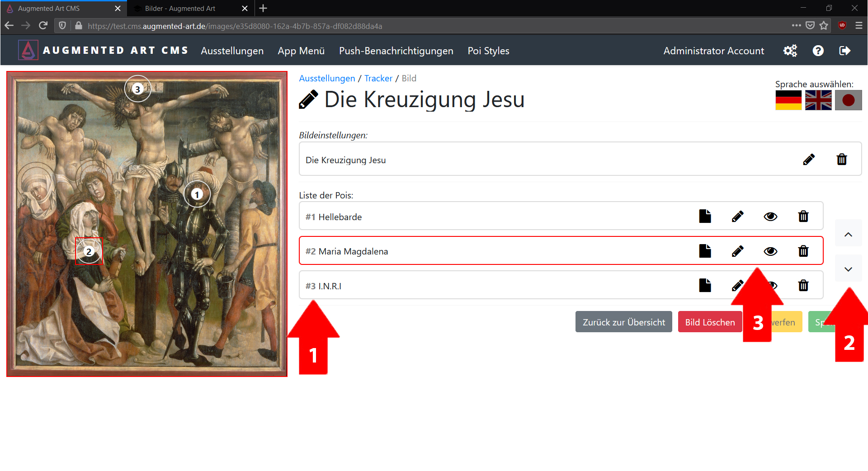Move selected POI up with chevron
Image resolution: width=868 pixels, height=471 pixels.
coord(848,234)
